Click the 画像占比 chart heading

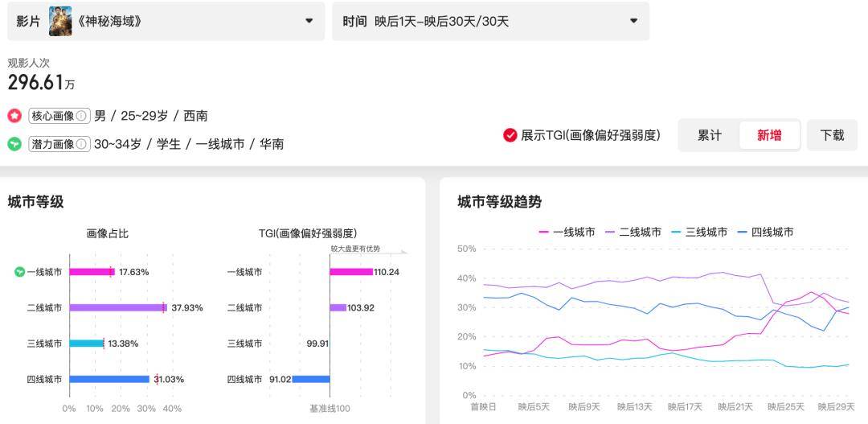108,233
